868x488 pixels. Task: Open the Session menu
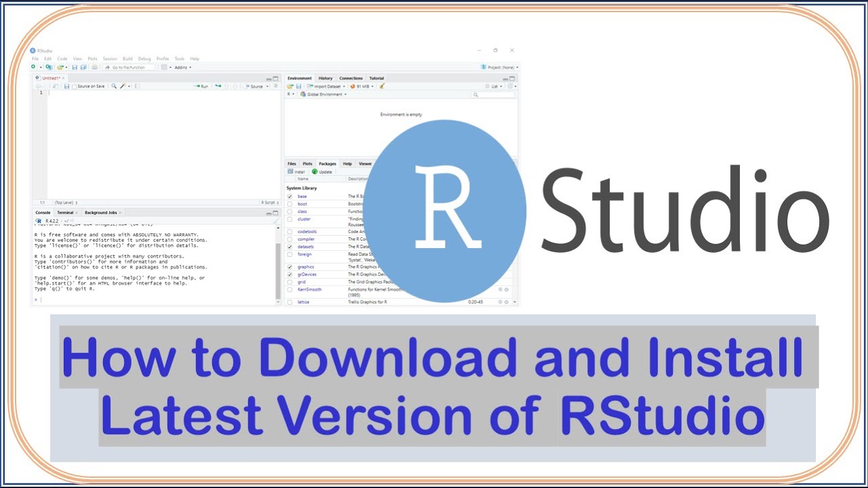pyautogui.click(x=110, y=59)
